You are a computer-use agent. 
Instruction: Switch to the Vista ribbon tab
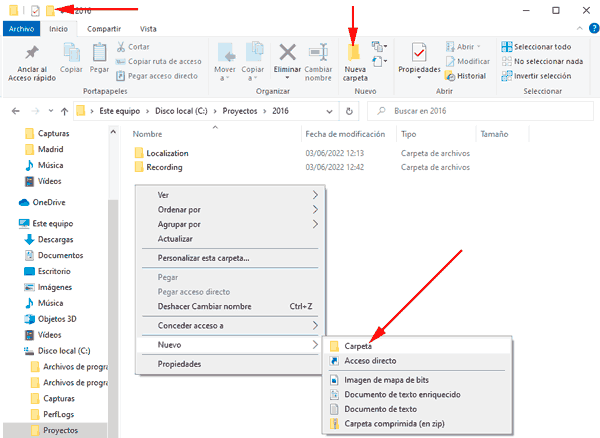click(x=148, y=29)
